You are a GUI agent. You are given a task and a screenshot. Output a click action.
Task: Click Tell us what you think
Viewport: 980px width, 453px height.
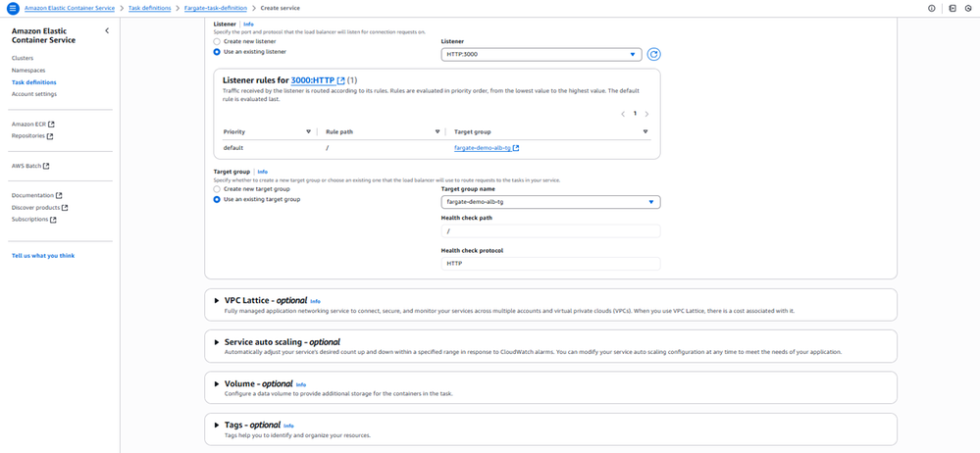point(43,256)
